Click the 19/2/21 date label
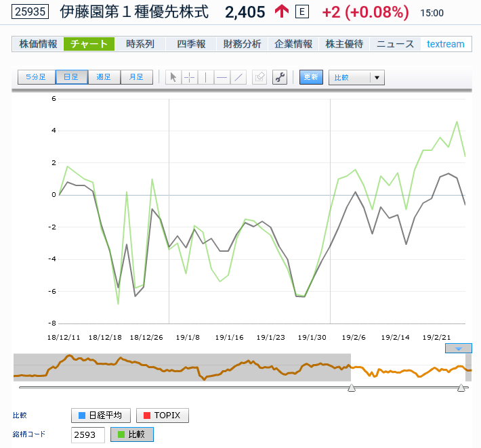The height and width of the screenshot is (448, 481). click(x=436, y=338)
